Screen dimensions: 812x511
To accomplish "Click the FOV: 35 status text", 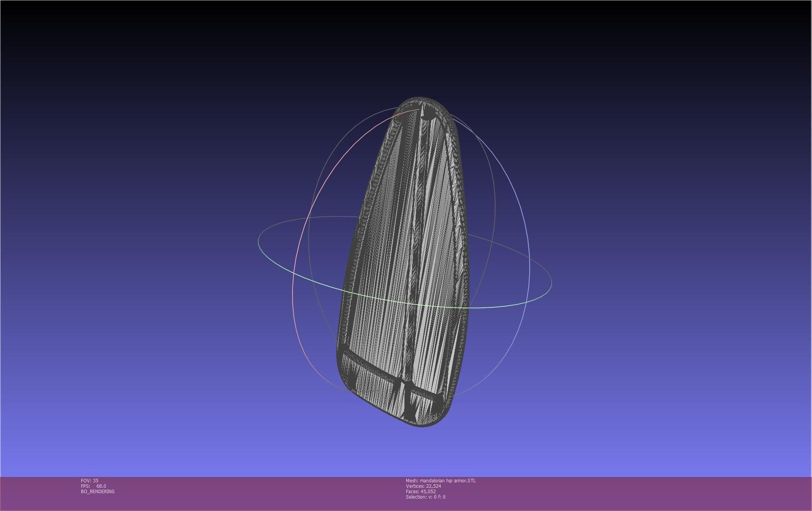I will pyautogui.click(x=89, y=480).
